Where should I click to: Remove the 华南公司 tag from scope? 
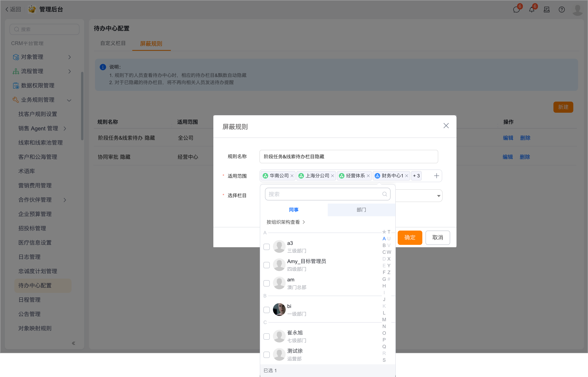[292, 176]
